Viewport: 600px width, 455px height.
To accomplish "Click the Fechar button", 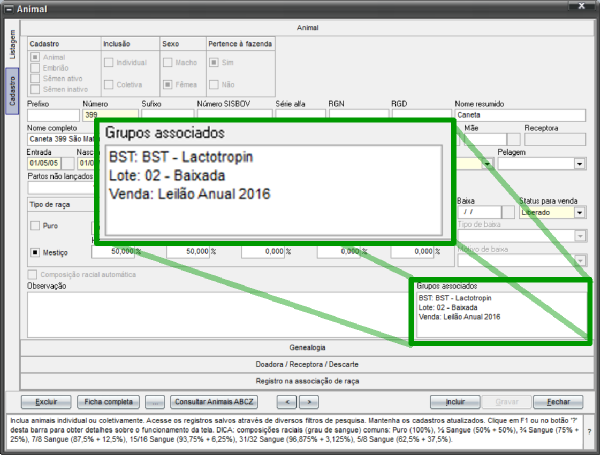I will coord(558,402).
